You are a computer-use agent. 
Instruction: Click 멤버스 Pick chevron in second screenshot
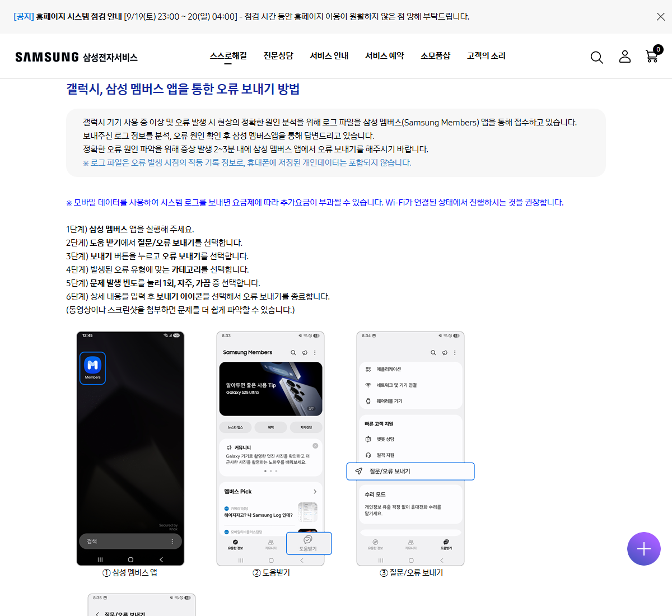tap(315, 492)
